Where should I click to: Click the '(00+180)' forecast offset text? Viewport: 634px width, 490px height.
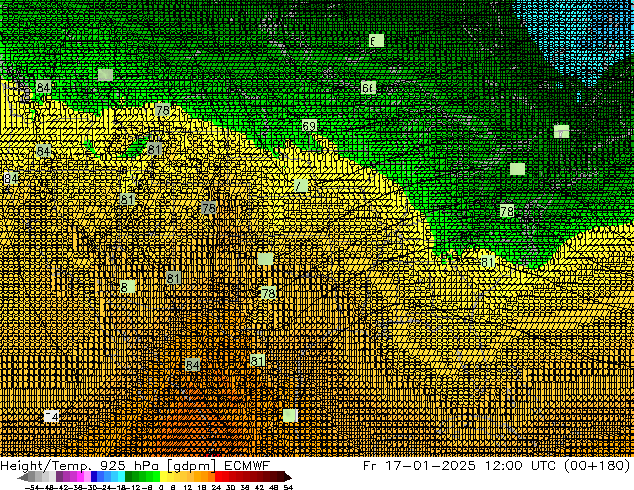tap(597, 465)
